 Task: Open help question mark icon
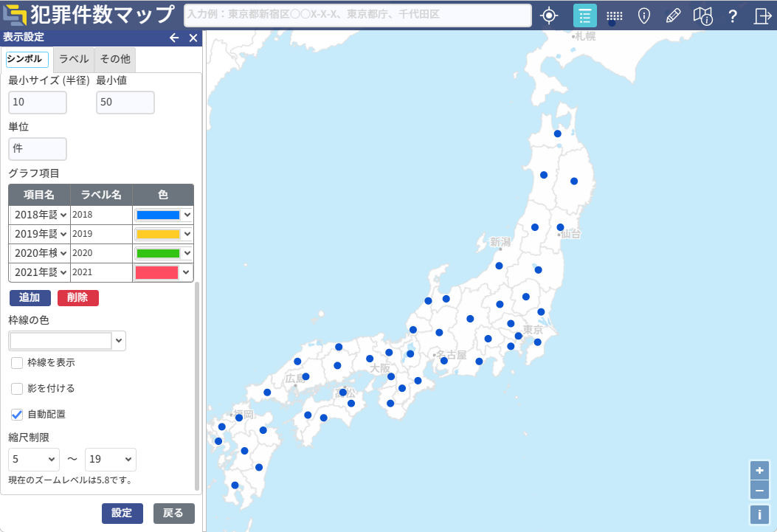[x=733, y=15]
